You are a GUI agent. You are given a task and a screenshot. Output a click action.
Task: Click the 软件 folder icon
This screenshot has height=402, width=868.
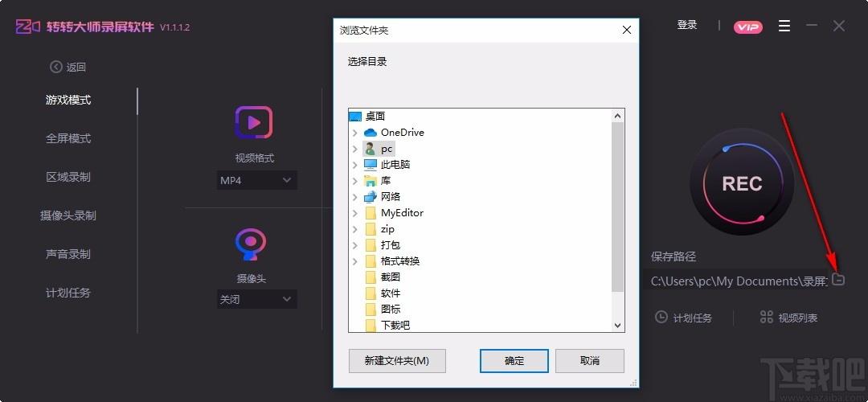tap(371, 293)
